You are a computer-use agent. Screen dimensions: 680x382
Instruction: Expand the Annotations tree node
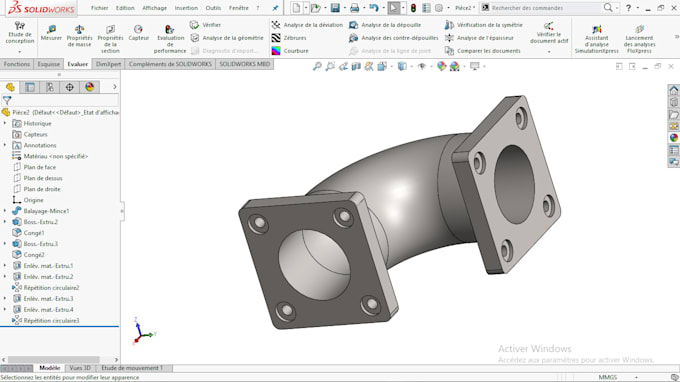tap(5, 145)
